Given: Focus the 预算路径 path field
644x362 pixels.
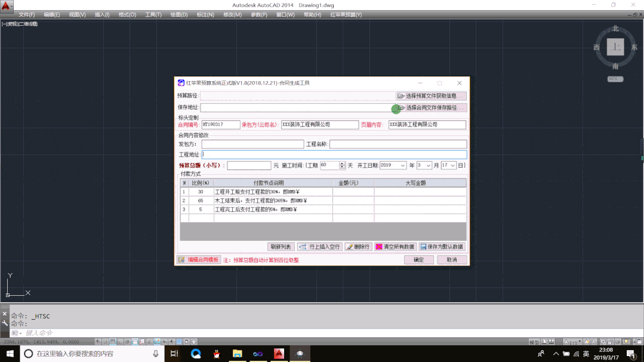Looking at the screenshot, I should click(x=297, y=95).
